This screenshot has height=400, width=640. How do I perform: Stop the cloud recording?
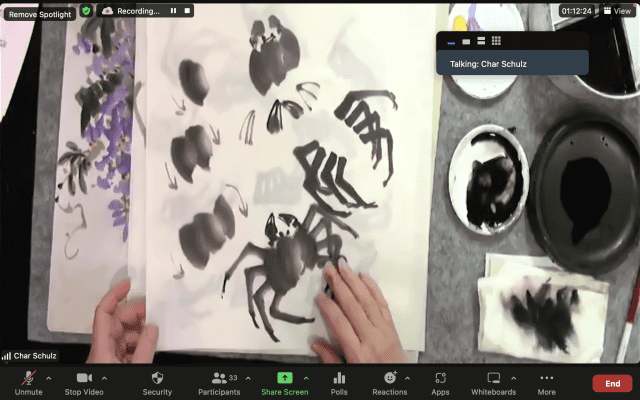(187, 11)
